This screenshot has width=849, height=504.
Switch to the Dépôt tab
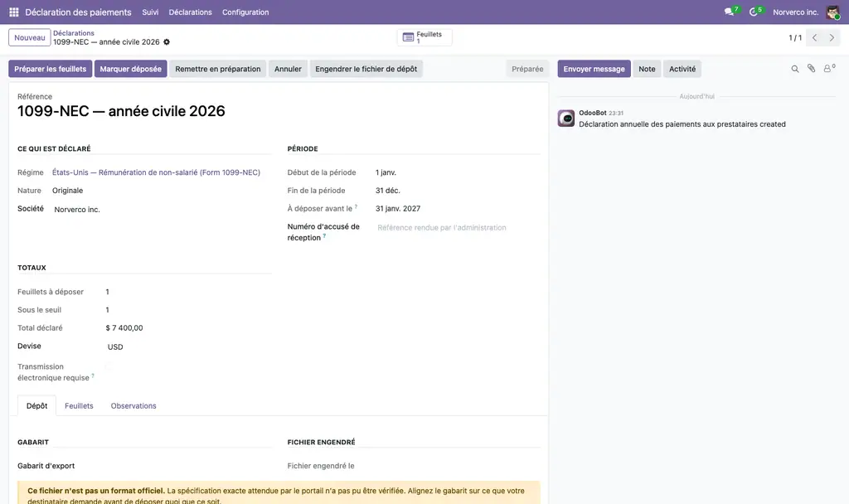click(36, 406)
